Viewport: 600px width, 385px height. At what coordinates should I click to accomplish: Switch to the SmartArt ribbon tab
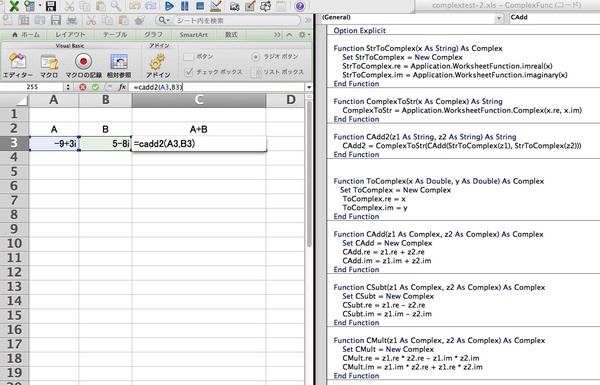click(194, 34)
